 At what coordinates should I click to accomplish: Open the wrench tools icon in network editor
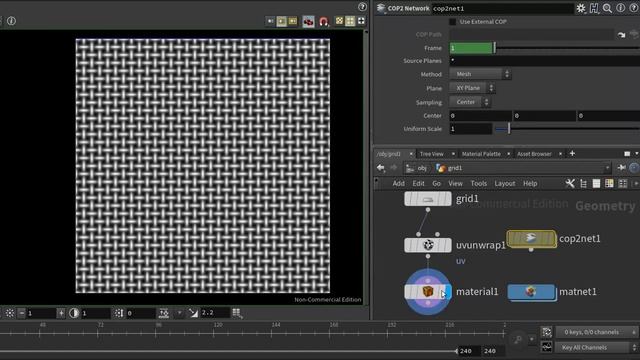[x=570, y=184]
